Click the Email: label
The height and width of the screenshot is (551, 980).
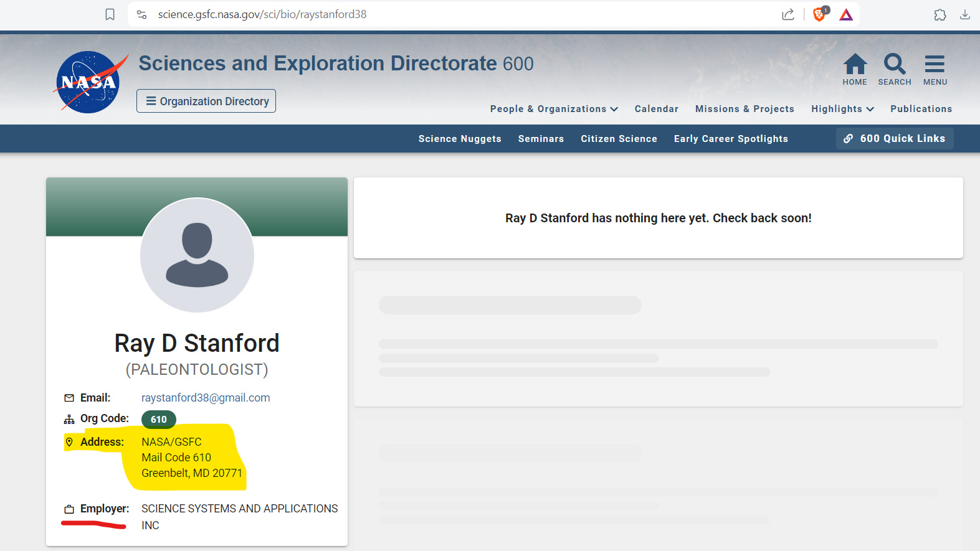(x=95, y=398)
